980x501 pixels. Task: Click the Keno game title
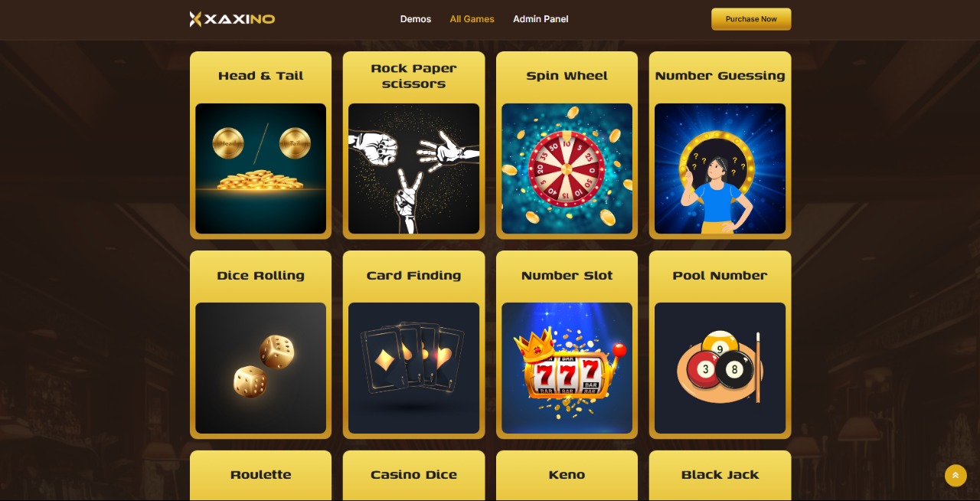click(567, 475)
